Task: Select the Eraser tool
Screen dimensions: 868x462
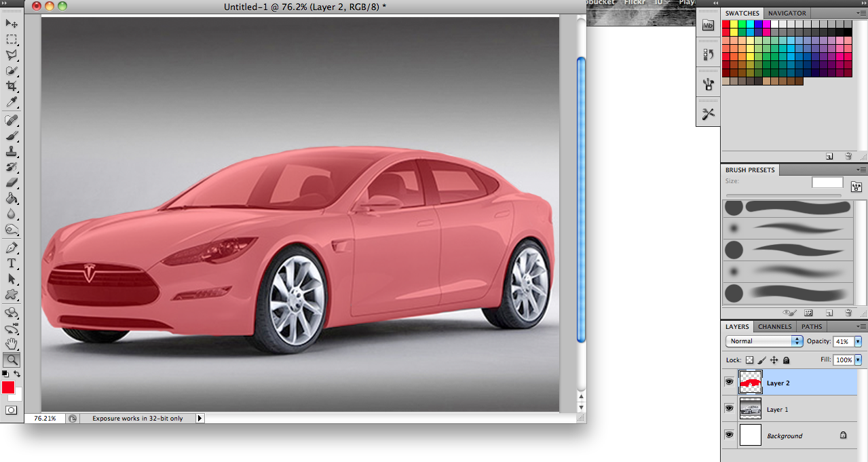Action: click(x=12, y=182)
